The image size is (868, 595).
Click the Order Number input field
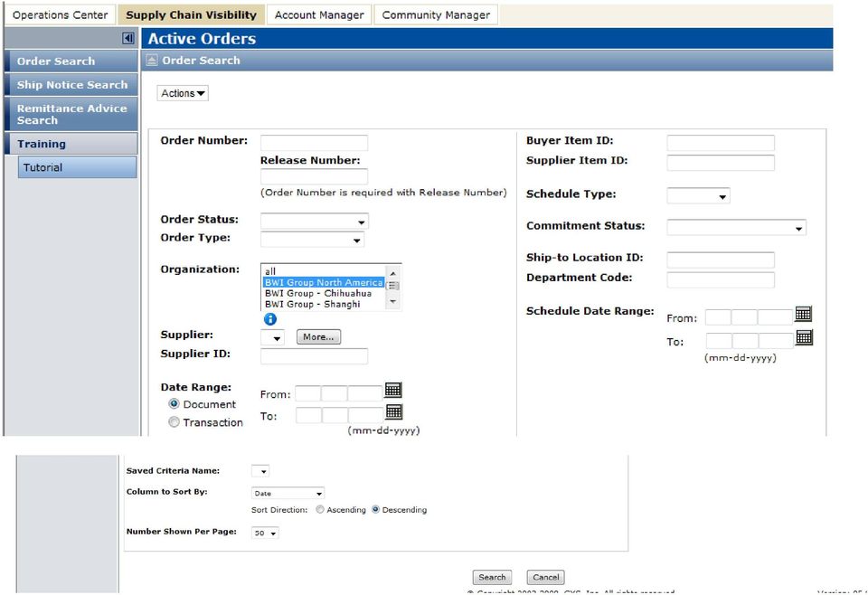[314, 143]
